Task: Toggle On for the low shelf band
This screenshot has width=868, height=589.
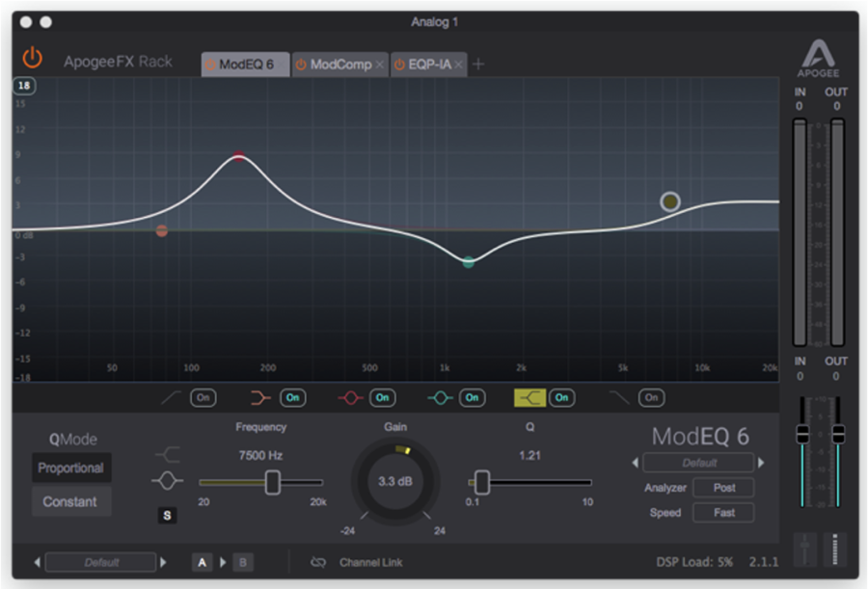Action: [x=293, y=397]
